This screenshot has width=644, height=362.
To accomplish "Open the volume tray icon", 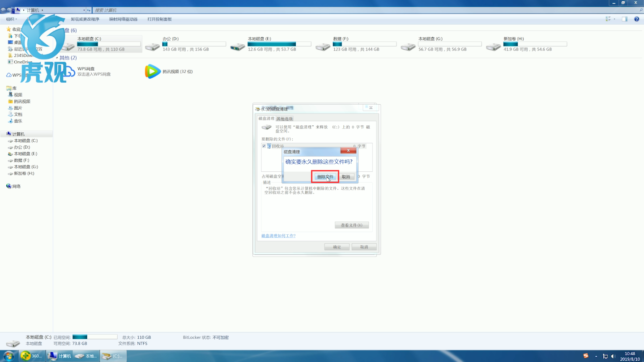I will (x=613, y=357).
